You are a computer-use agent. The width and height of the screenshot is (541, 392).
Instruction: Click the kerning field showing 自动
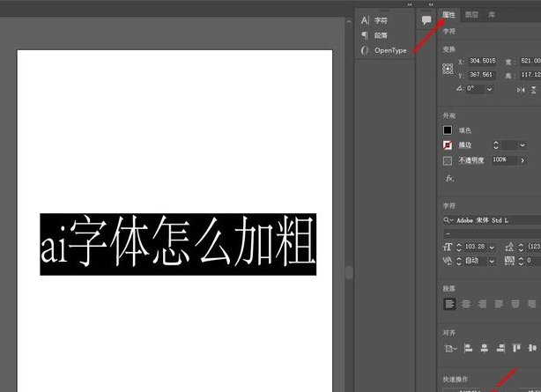tap(475, 261)
